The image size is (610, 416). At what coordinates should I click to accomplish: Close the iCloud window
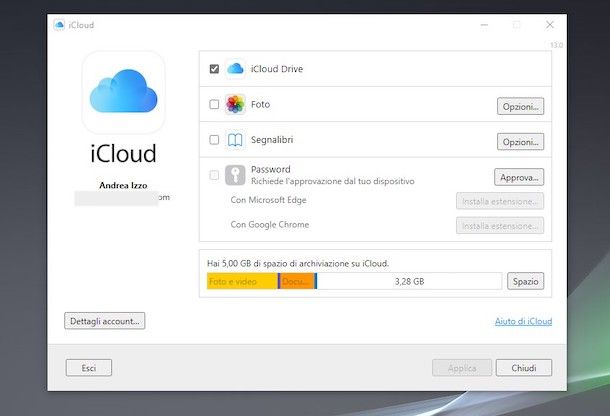coord(550,25)
